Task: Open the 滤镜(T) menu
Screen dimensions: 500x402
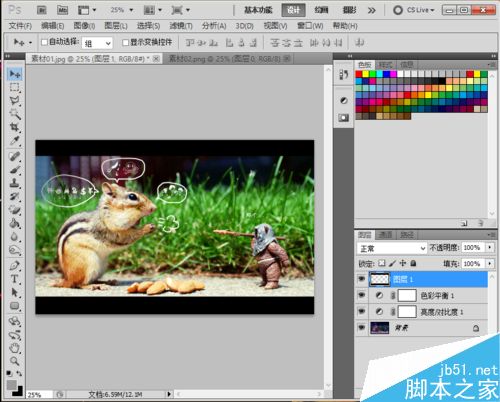Action: (x=181, y=26)
